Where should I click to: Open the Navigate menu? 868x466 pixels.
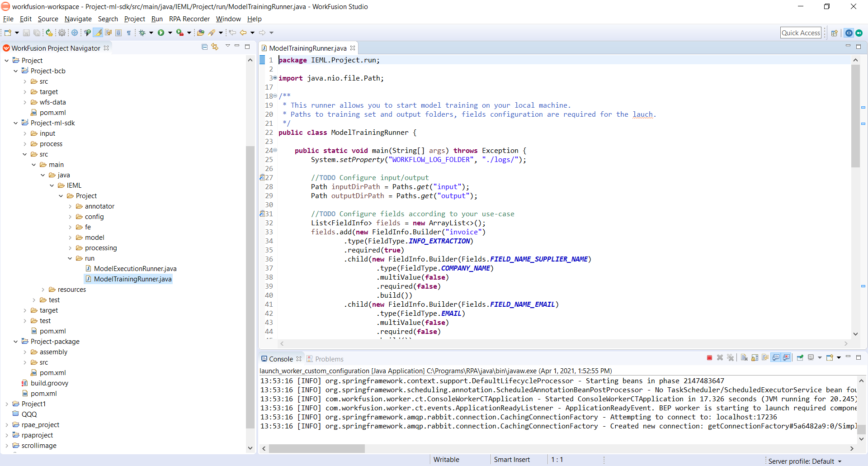tap(78, 19)
